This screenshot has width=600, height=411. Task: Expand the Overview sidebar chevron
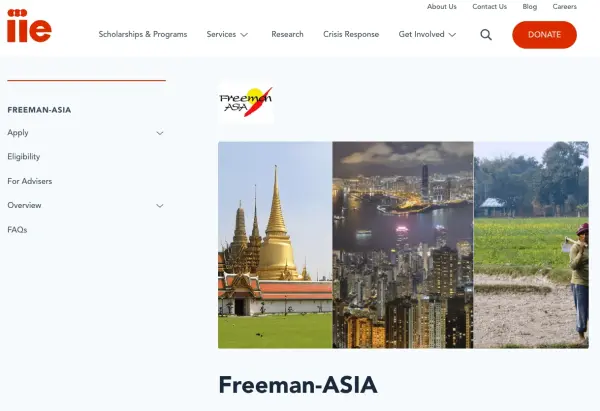coord(160,206)
